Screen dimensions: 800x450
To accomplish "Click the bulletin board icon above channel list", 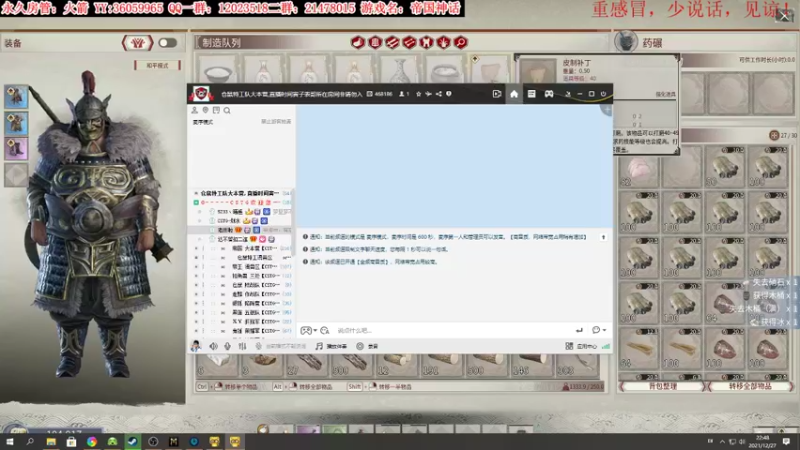I will coord(216,110).
